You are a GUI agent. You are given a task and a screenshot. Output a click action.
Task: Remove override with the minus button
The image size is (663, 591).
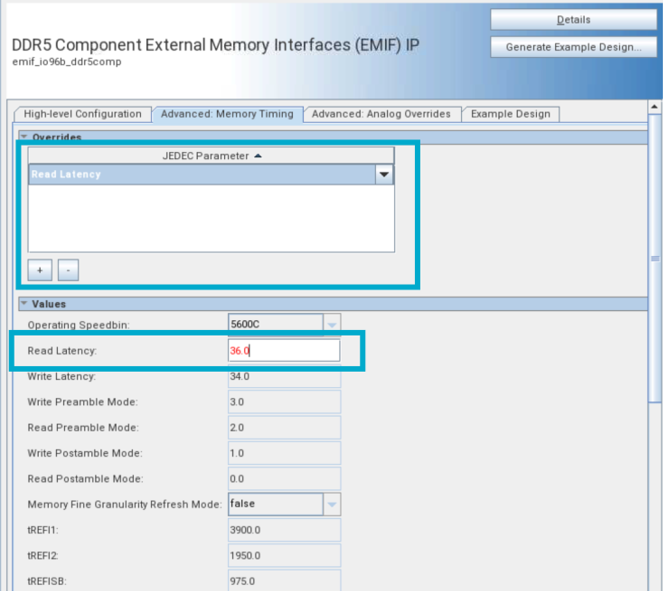68,270
